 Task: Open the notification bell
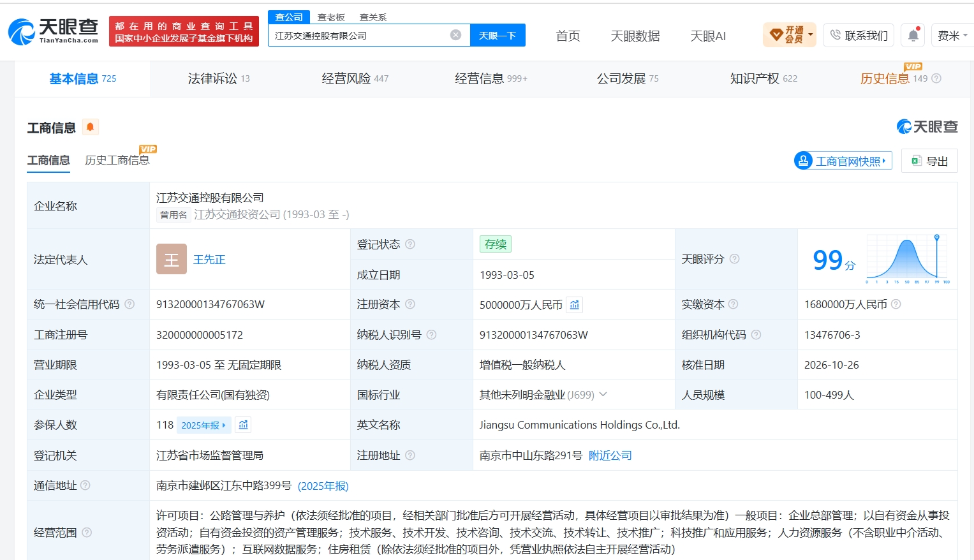913,36
